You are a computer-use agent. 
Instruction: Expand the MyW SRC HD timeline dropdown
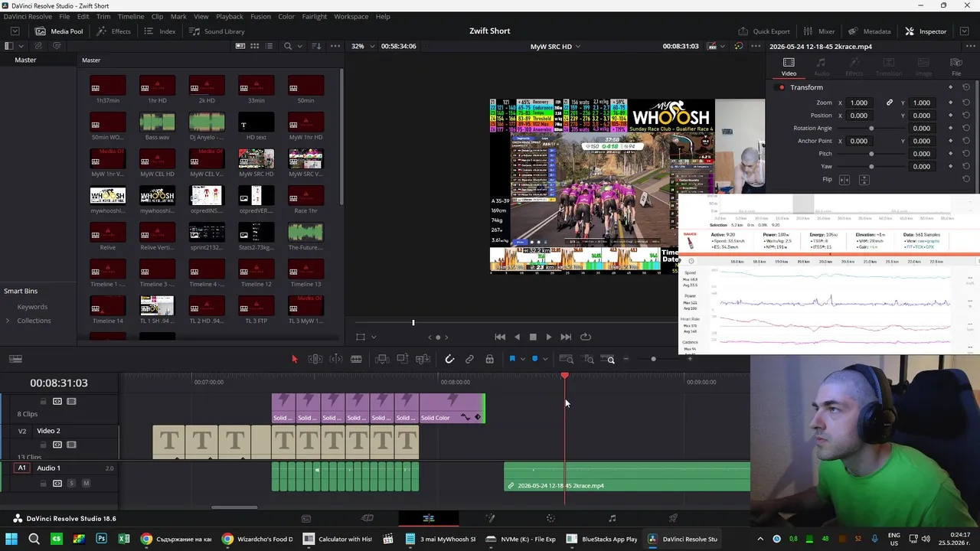555,46
